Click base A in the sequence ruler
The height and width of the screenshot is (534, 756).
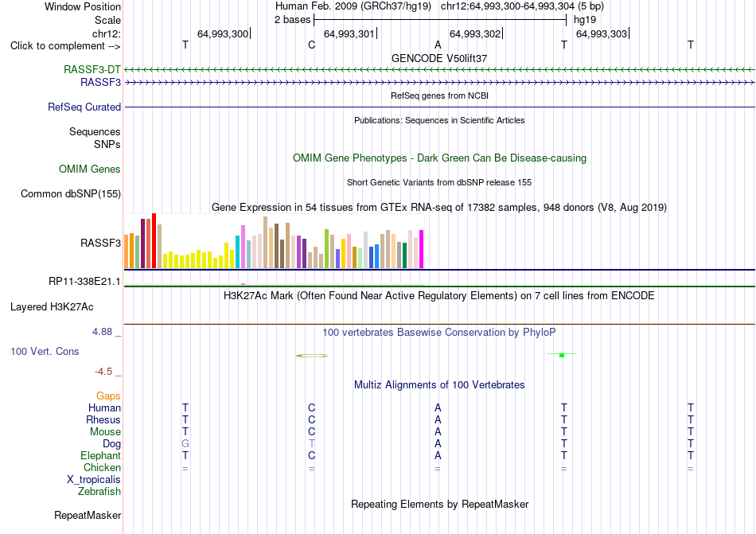438,45
